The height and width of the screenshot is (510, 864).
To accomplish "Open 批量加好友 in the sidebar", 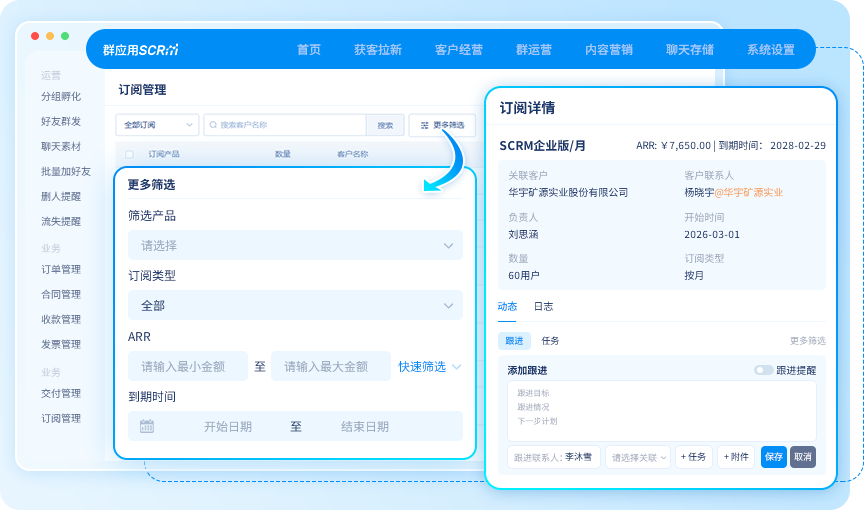I will pyautogui.click(x=66, y=171).
